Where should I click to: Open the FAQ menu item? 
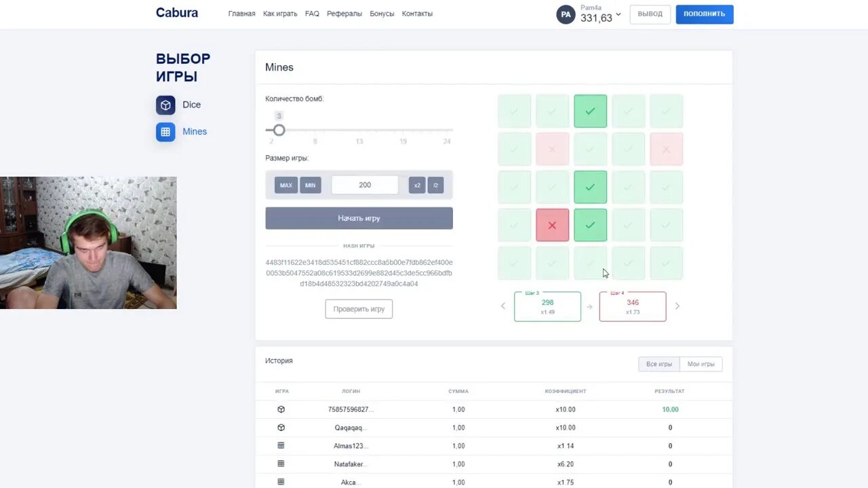pos(312,14)
